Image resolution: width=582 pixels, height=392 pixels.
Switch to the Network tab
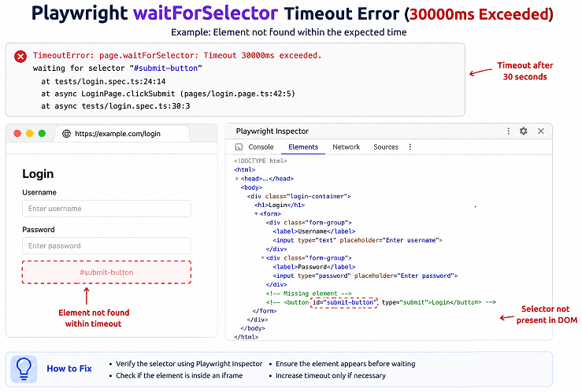coord(347,147)
